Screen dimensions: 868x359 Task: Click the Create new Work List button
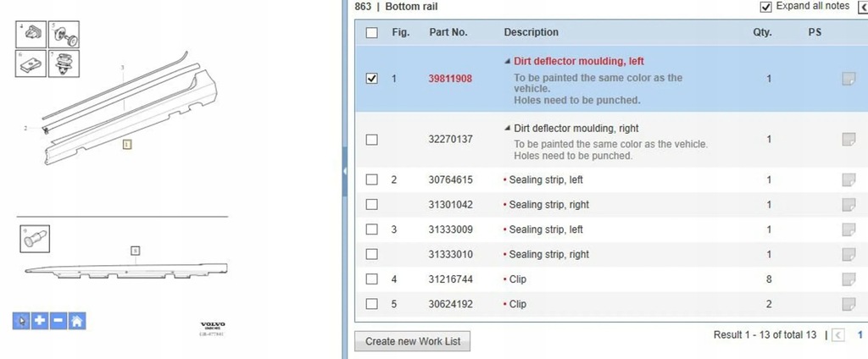(413, 341)
